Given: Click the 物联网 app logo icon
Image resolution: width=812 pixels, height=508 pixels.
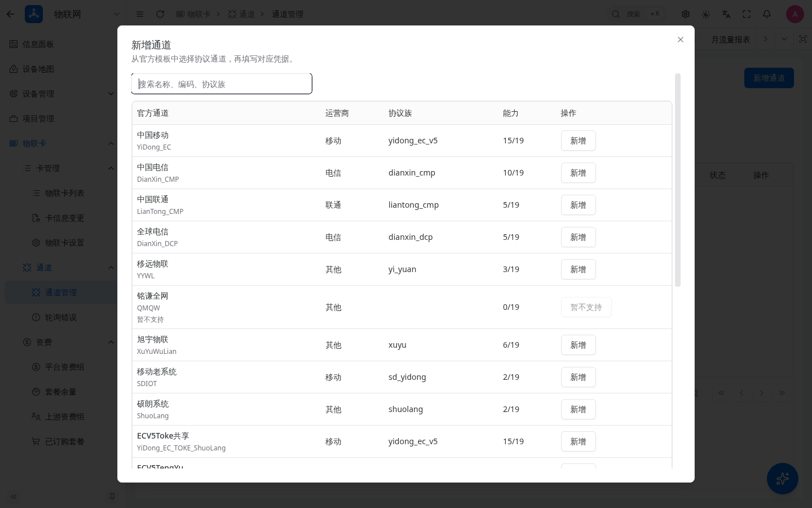Looking at the screenshot, I should 34,14.
